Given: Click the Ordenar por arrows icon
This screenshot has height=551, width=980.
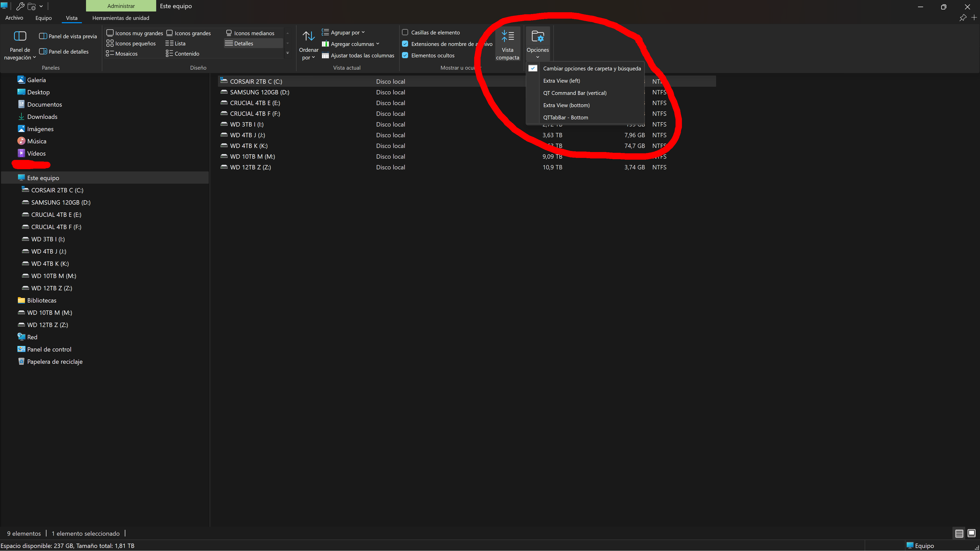Looking at the screenshot, I should 308,36.
